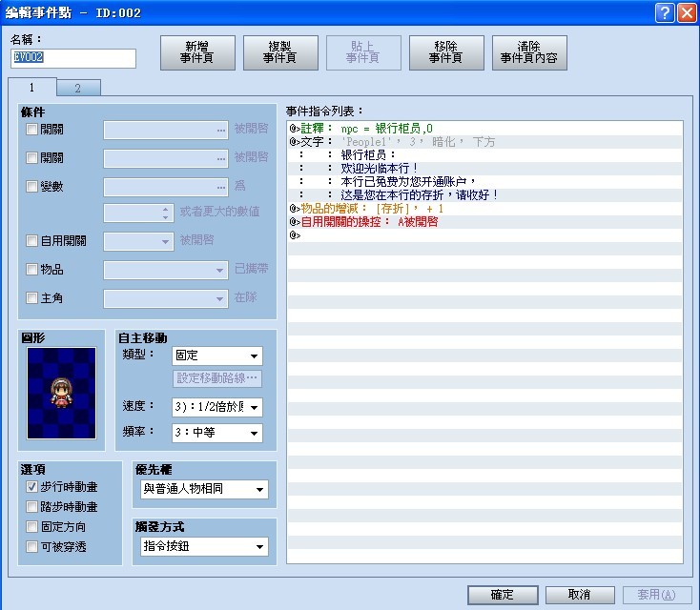Click the variable value stepper arrows
This screenshot has width=700, height=610.
point(165,213)
